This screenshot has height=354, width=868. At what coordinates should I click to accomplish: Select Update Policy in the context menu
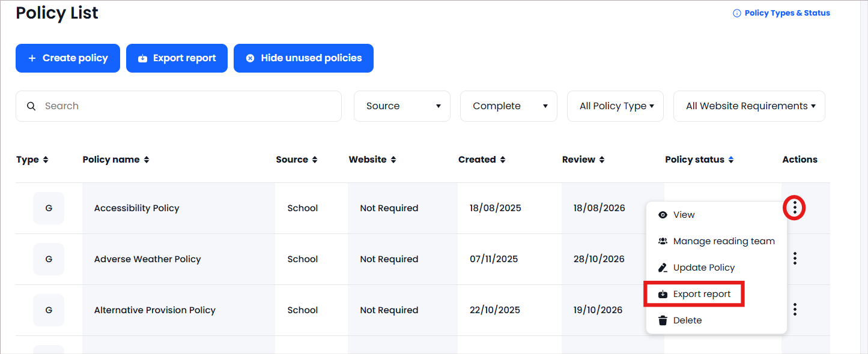click(703, 268)
